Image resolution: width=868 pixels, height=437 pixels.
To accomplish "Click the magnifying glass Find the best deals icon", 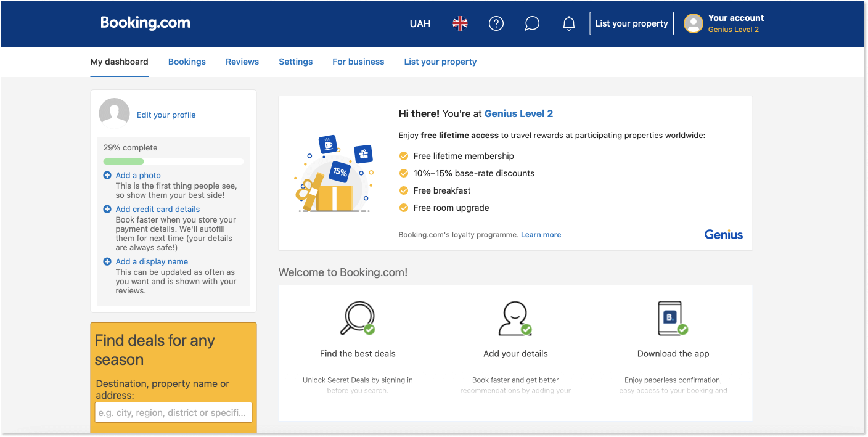I will pyautogui.click(x=358, y=318).
